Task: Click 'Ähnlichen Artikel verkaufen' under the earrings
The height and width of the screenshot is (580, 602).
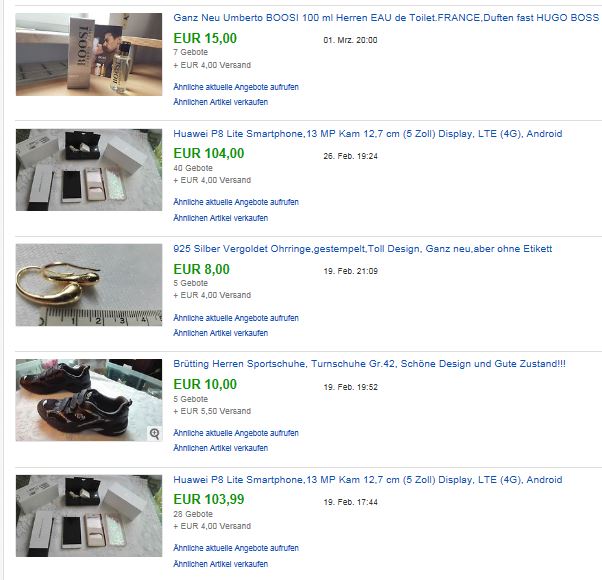Action: point(220,333)
